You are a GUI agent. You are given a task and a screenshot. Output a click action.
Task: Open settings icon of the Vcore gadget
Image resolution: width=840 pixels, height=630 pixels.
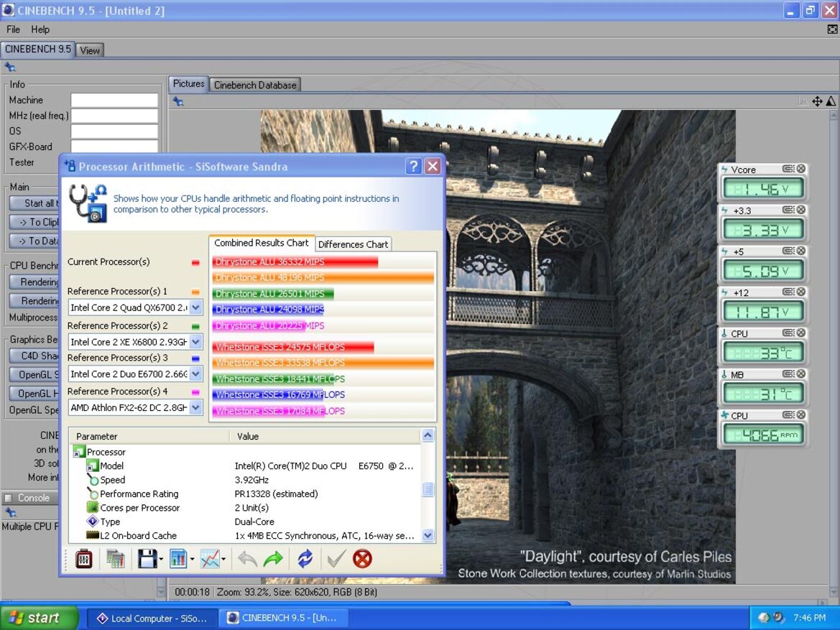pos(788,169)
